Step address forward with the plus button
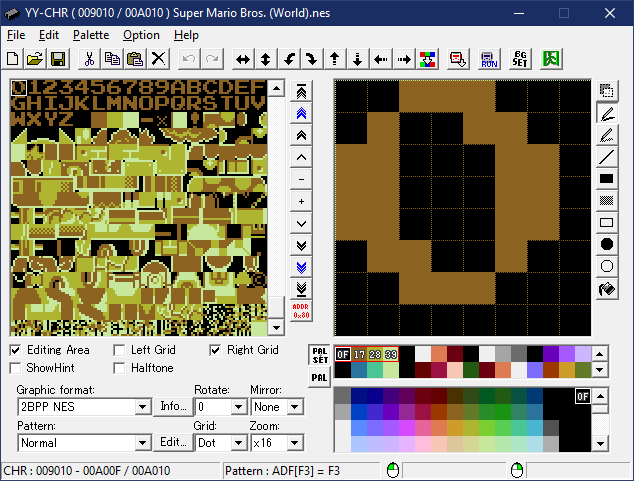This screenshot has height=481, width=634. click(x=301, y=201)
